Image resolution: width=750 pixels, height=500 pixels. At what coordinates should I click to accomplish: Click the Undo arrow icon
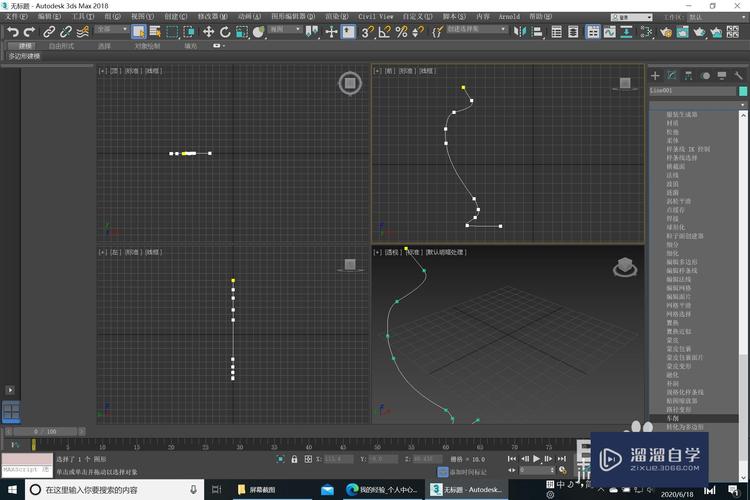click(x=13, y=32)
